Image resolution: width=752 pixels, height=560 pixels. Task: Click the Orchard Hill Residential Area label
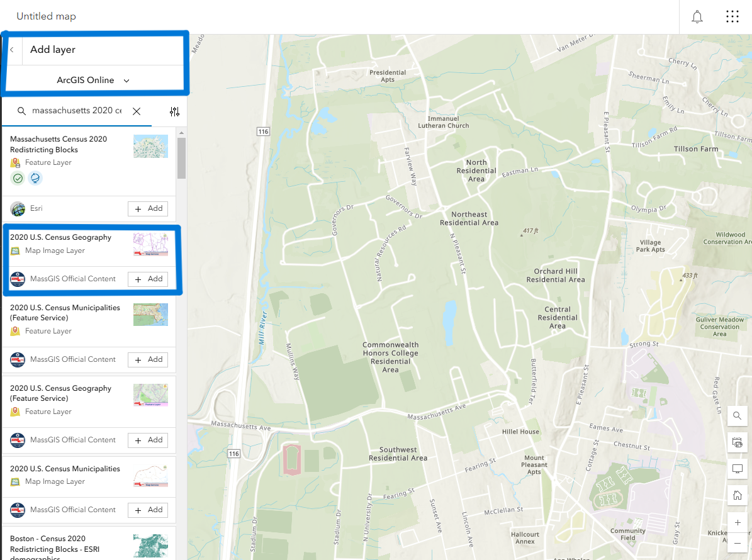click(556, 275)
